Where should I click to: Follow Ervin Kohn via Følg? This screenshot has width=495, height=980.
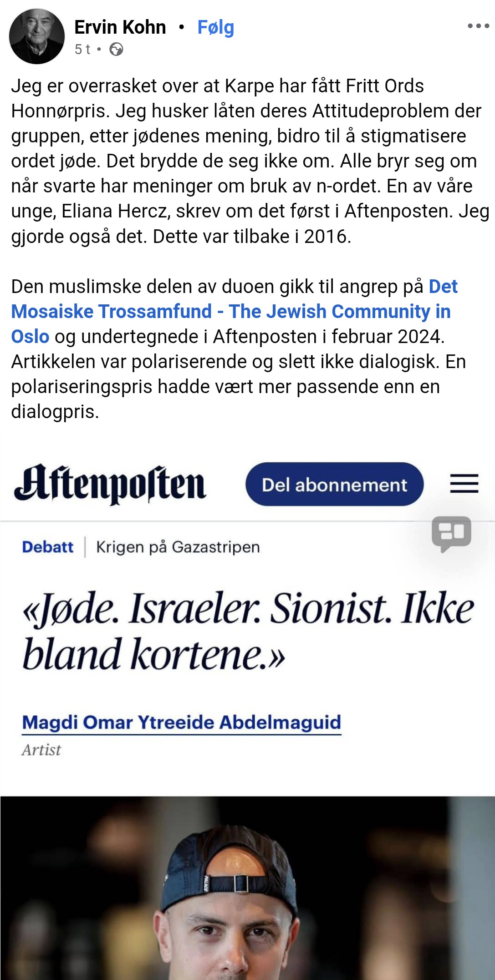pyautogui.click(x=215, y=27)
